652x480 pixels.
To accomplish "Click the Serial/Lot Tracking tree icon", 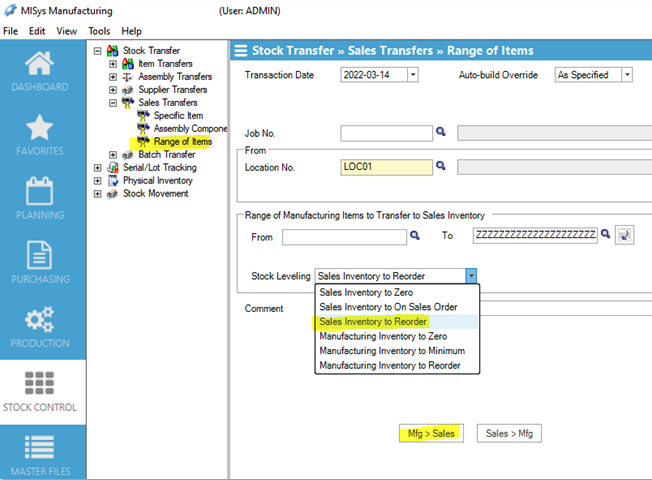I will (x=113, y=167).
